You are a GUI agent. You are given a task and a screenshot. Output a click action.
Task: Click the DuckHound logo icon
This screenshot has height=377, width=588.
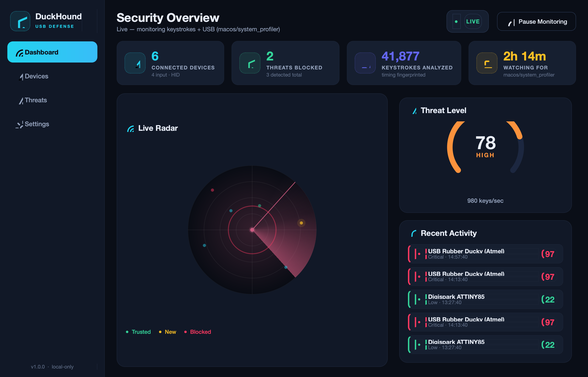tap(20, 21)
